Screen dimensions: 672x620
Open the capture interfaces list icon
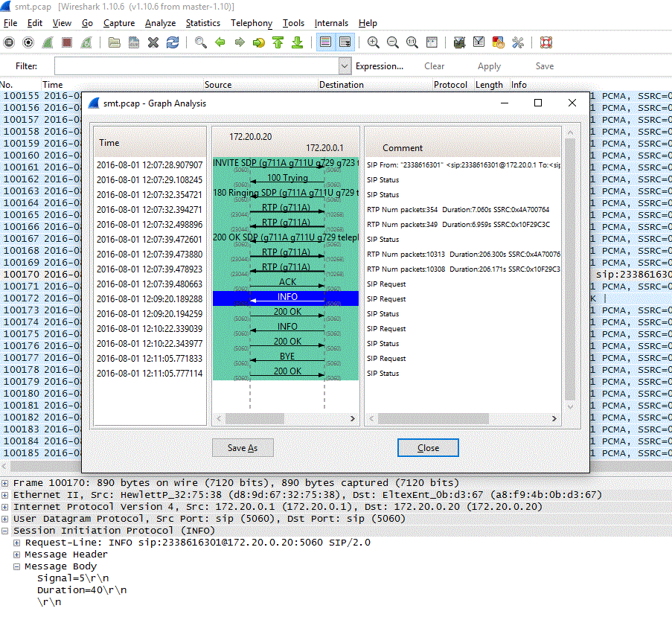point(9,42)
